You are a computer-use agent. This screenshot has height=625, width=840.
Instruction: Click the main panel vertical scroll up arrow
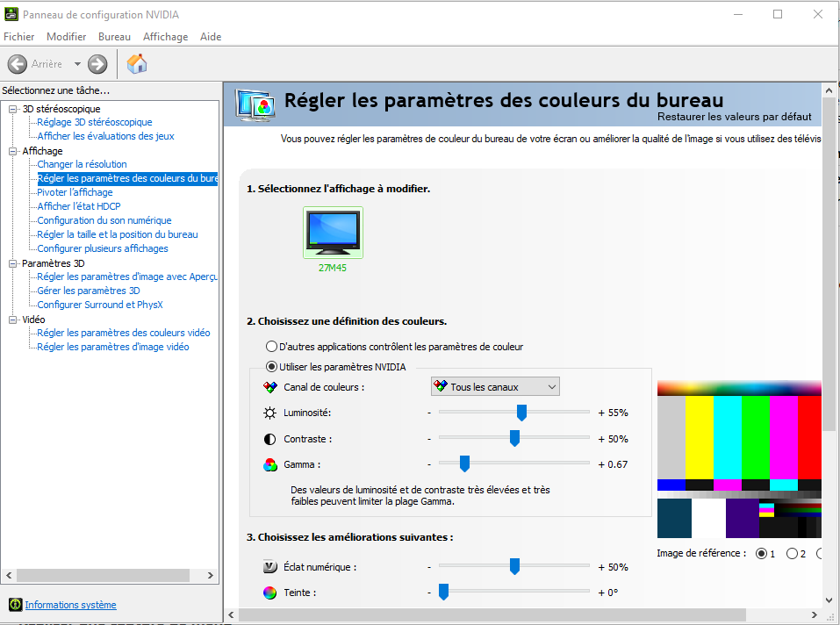(x=829, y=90)
